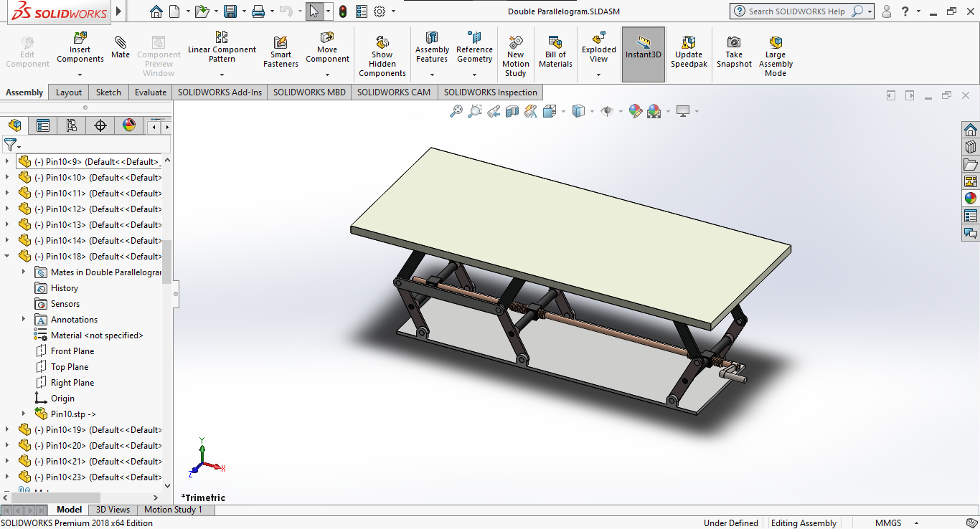The height and width of the screenshot is (529, 980).
Task: Click the MMGS unit system button
Action: click(x=888, y=523)
